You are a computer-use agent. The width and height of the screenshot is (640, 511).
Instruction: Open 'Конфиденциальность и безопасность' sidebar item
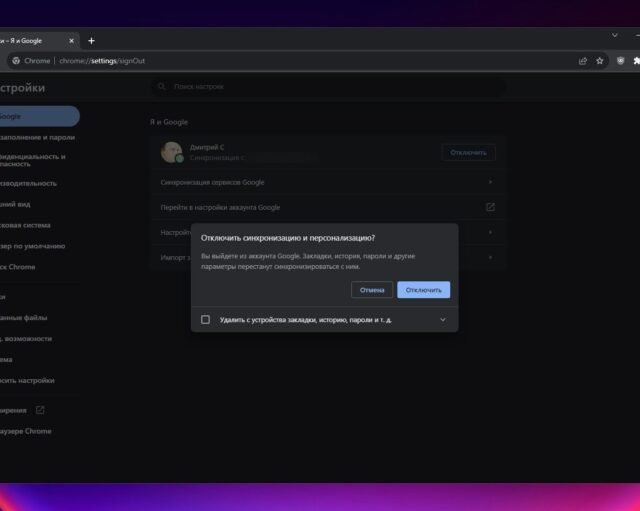click(33, 160)
